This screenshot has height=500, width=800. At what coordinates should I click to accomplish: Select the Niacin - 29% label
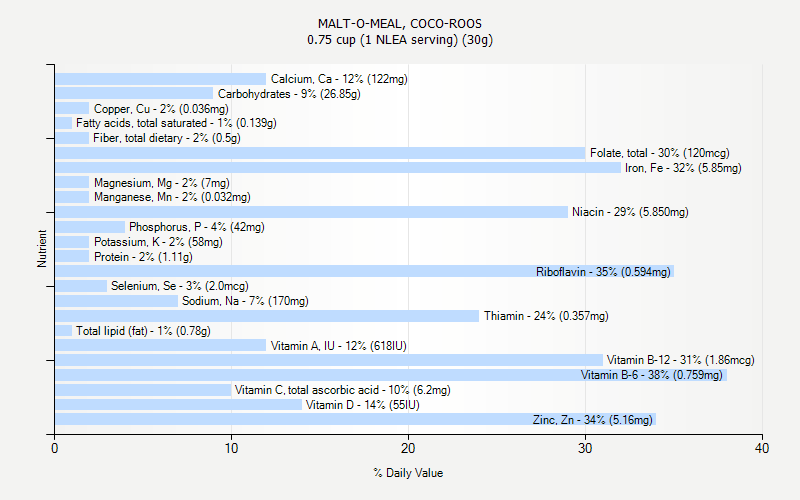click(x=630, y=212)
